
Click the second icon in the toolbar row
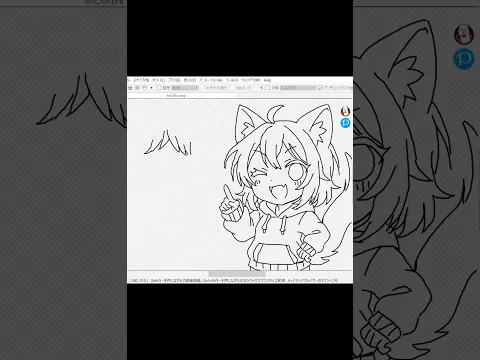(x=137, y=88)
